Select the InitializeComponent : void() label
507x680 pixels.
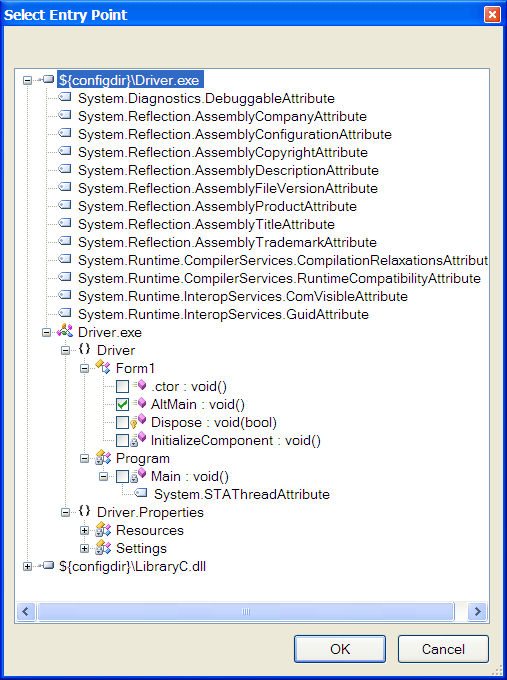pos(236,441)
